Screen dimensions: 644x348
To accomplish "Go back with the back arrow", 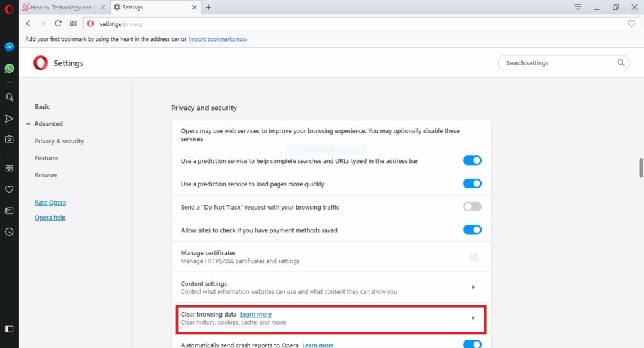I will coord(28,23).
